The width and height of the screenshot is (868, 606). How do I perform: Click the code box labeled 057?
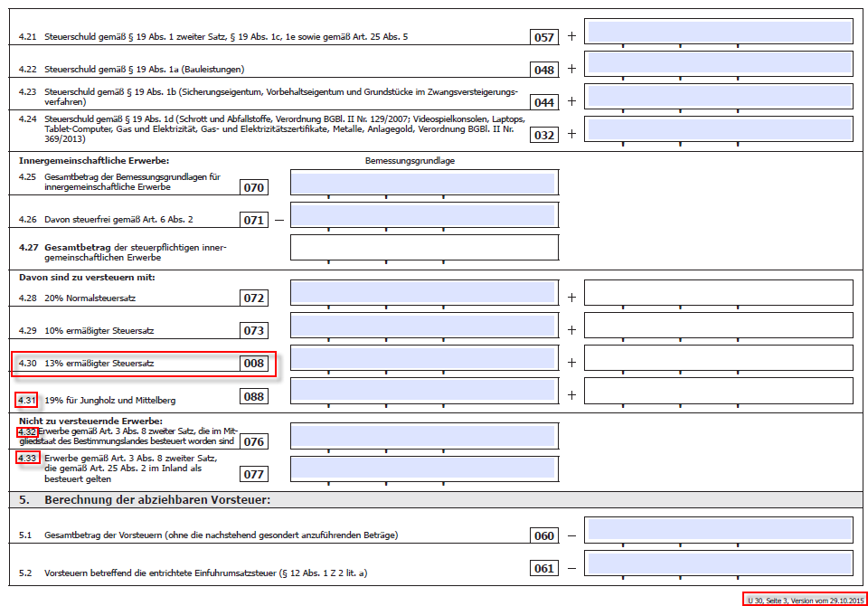click(544, 37)
